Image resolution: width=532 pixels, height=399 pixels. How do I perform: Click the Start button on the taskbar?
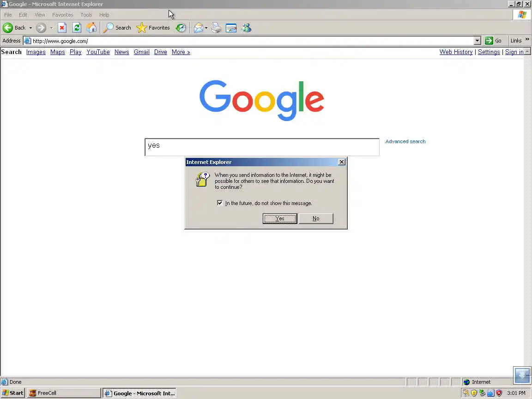click(12, 393)
